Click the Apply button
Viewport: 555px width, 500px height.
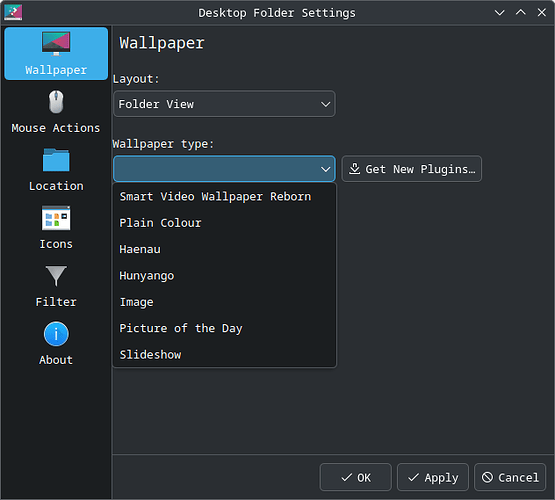pos(433,477)
